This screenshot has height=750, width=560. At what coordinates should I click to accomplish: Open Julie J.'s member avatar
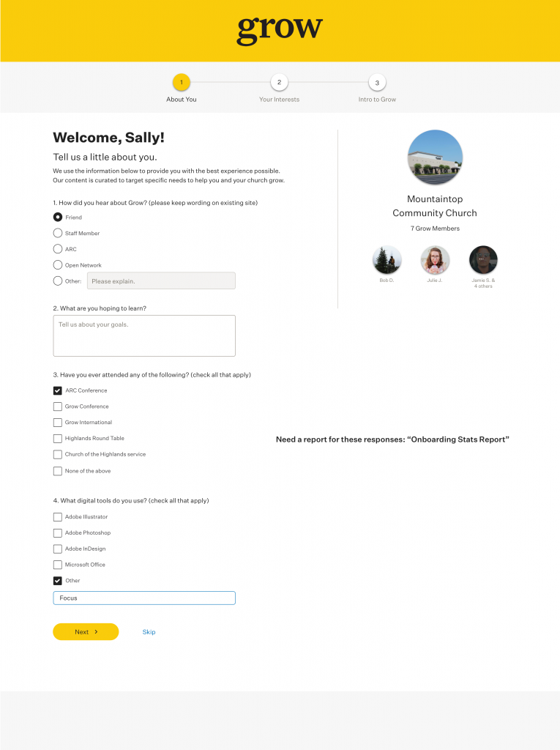click(x=435, y=260)
